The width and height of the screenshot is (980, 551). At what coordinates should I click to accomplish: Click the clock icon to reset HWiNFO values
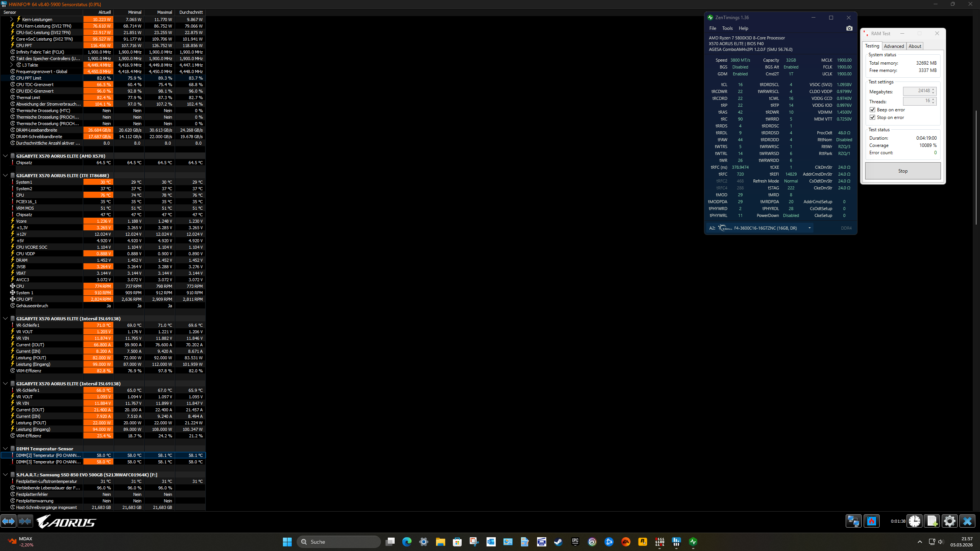point(914,521)
